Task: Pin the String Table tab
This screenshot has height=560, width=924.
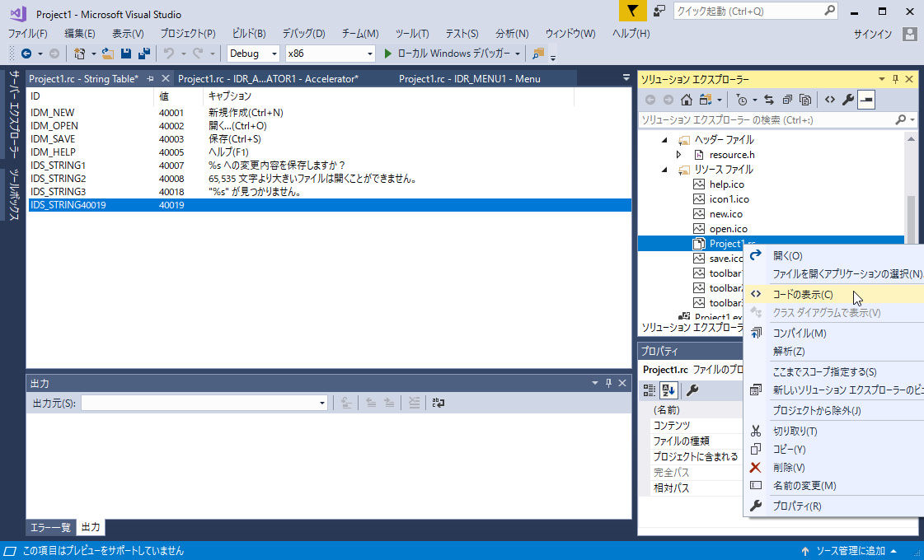Action: (150, 78)
